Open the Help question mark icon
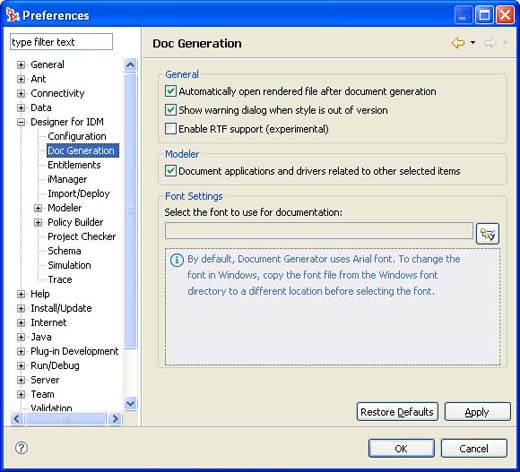Image resolution: width=520 pixels, height=472 pixels. tap(22, 448)
